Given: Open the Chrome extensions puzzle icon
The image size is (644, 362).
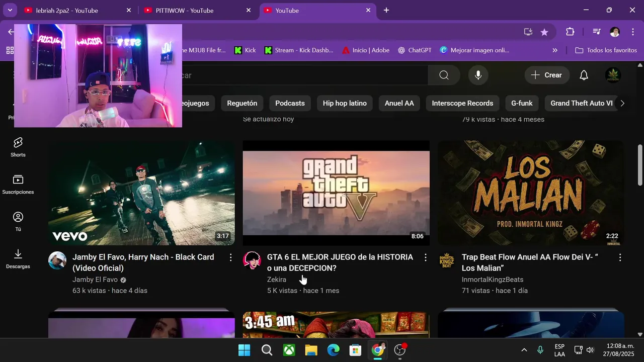Looking at the screenshot, I should (x=570, y=32).
